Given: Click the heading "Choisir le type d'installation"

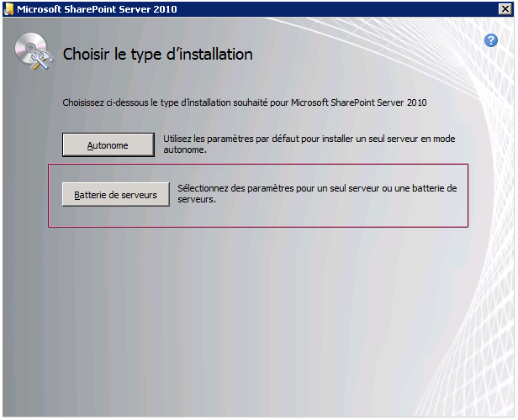Looking at the screenshot, I should tap(157, 54).
